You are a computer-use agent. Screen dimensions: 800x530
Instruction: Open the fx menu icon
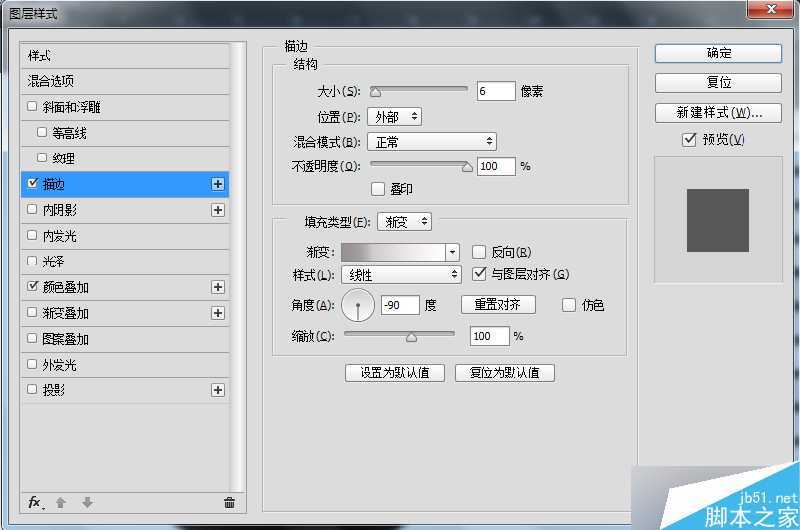[x=35, y=503]
